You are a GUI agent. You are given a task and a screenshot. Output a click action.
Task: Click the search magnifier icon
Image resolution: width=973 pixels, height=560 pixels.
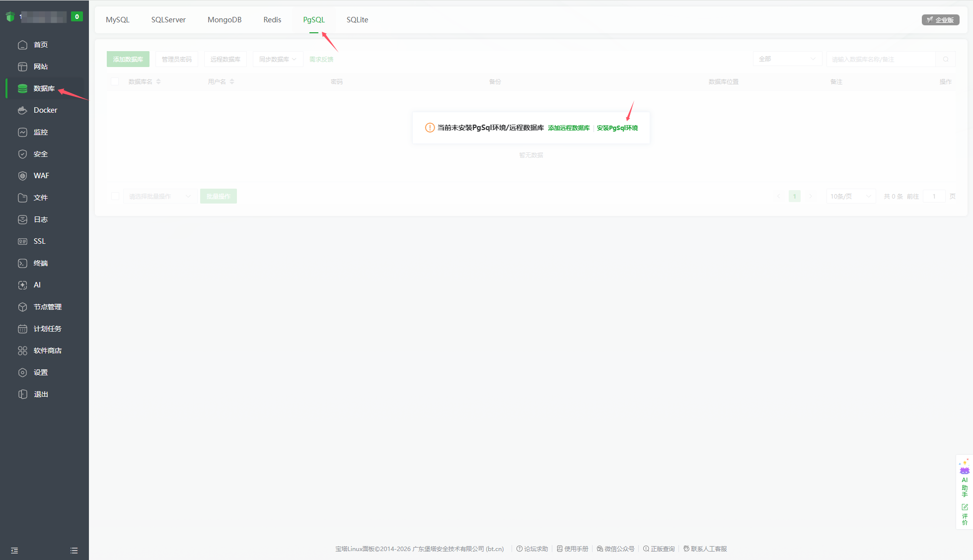[x=946, y=59]
